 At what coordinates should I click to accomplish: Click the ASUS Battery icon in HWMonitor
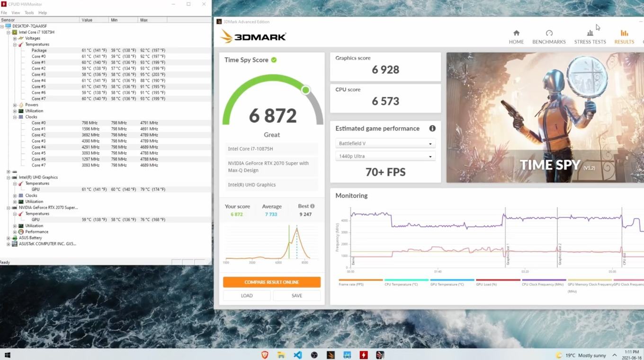coord(15,238)
